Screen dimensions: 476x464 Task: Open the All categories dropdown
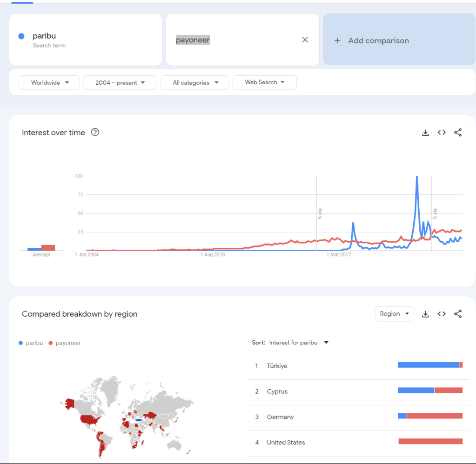194,82
